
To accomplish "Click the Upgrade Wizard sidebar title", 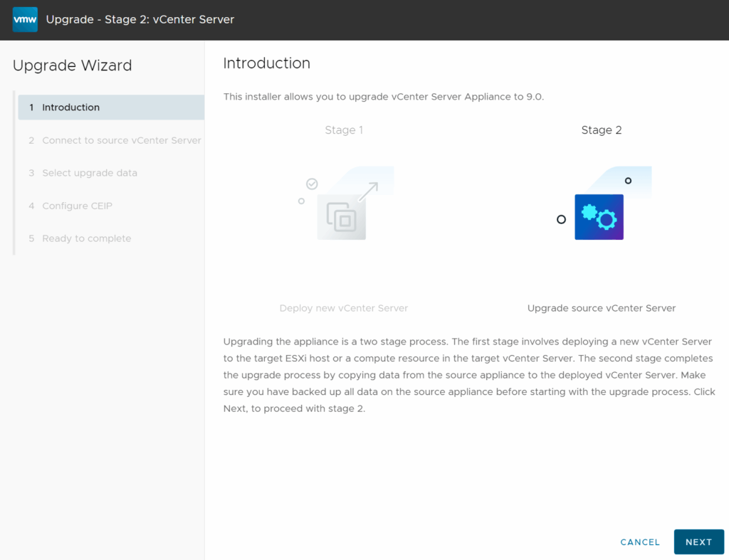I will coord(72,65).
